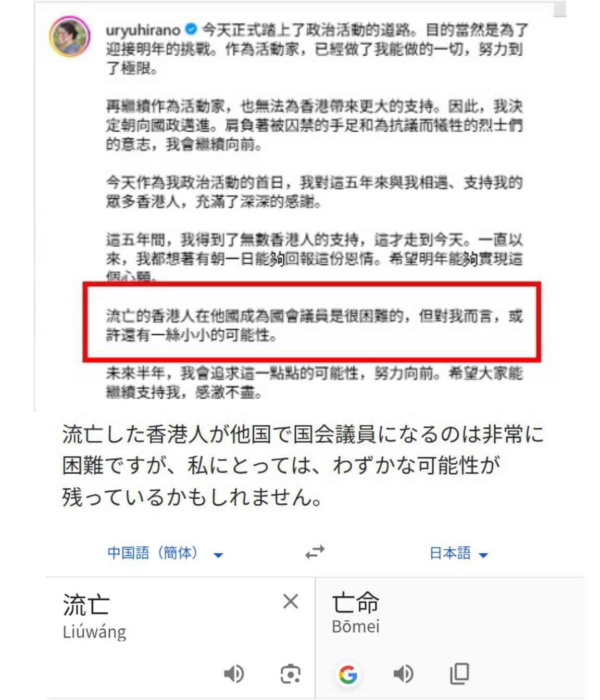This screenshot has height=700, width=600.
Task: Clear the source text with the X
Action: (291, 601)
